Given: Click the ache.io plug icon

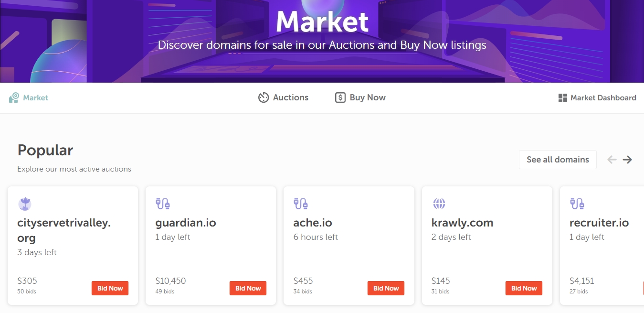Looking at the screenshot, I should pyautogui.click(x=300, y=204).
